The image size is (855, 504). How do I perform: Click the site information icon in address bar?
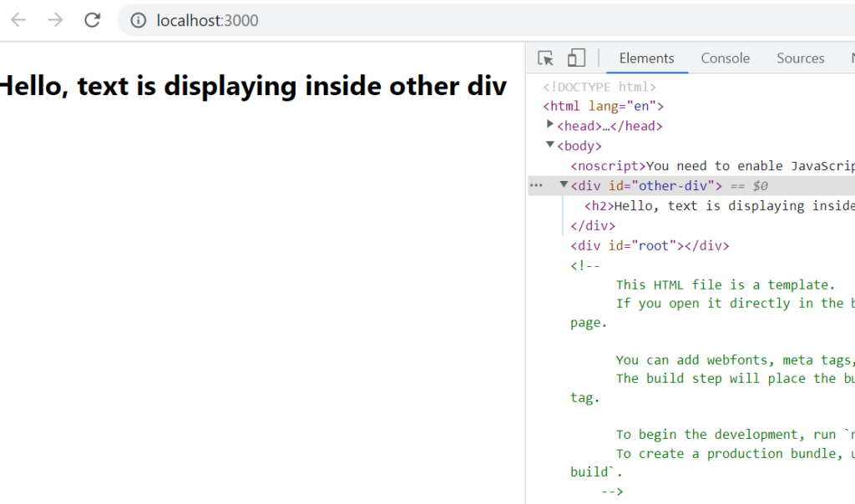click(x=139, y=21)
